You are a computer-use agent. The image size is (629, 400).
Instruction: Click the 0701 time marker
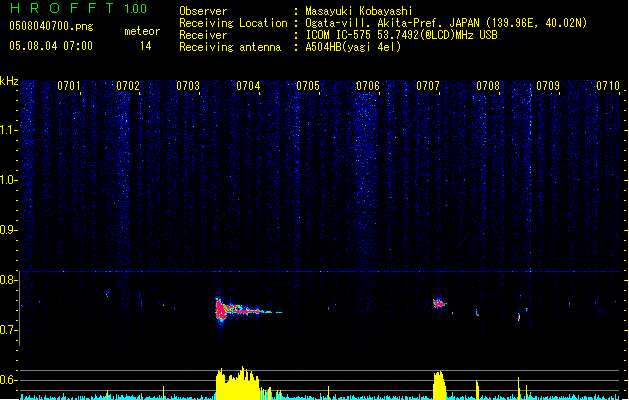[x=69, y=86]
